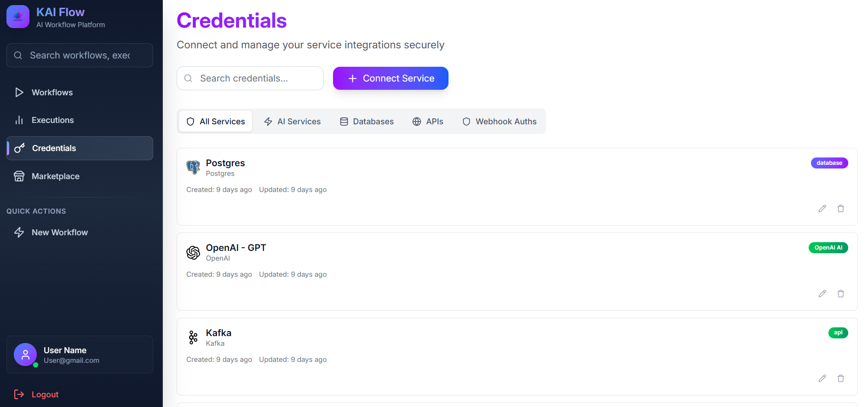The image size is (868, 407).
Task: Delete the Kafka credential via trash icon
Action: coord(841,378)
